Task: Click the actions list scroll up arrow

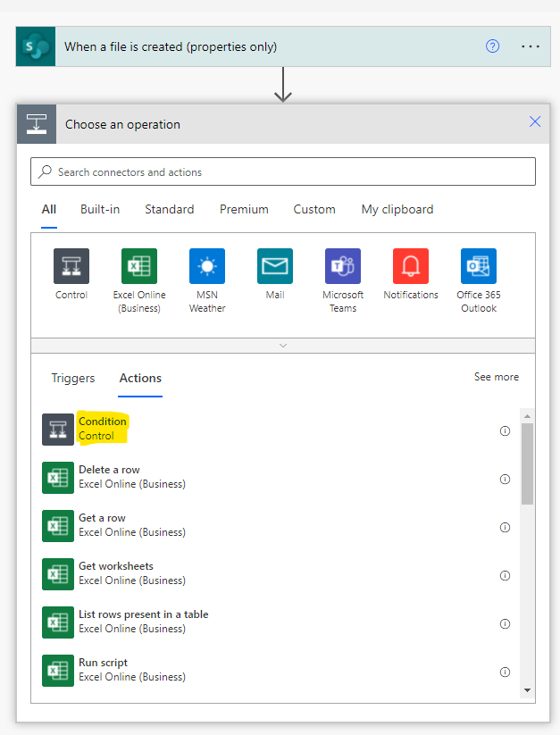Action: tap(527, 416)
